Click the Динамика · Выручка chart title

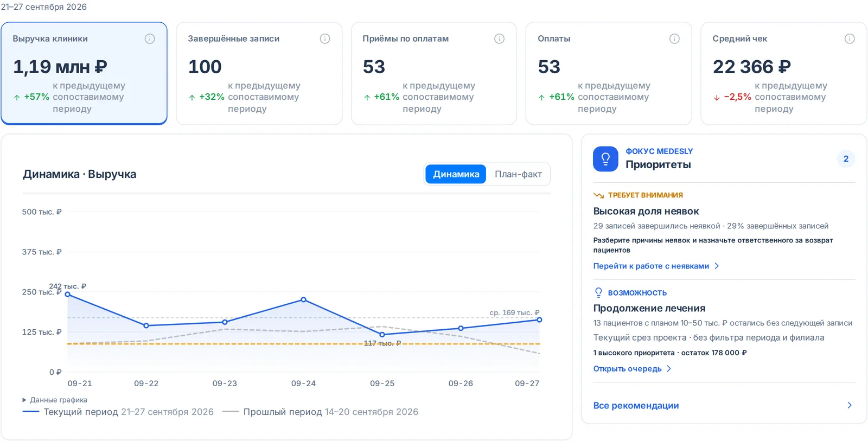79,174
